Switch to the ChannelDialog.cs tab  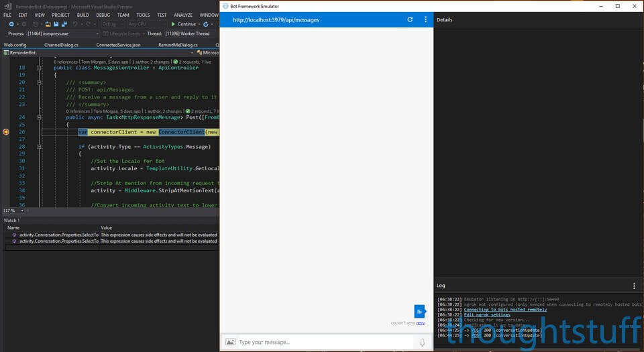[x=61, y=45]
